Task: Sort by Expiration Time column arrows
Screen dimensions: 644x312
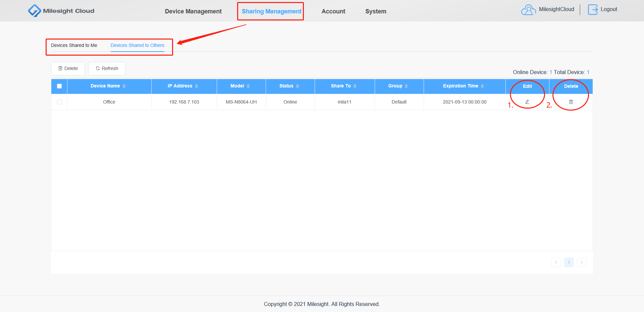Action: pos(482,86)
